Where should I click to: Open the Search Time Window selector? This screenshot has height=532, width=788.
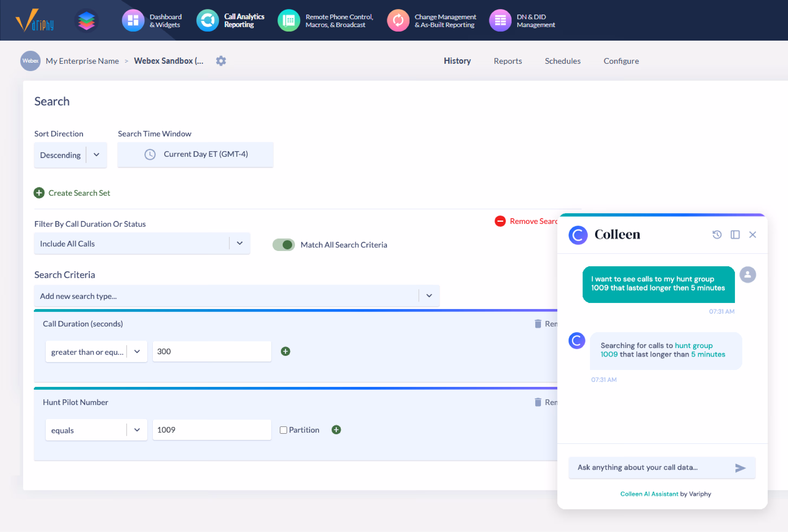pos(195,154)
